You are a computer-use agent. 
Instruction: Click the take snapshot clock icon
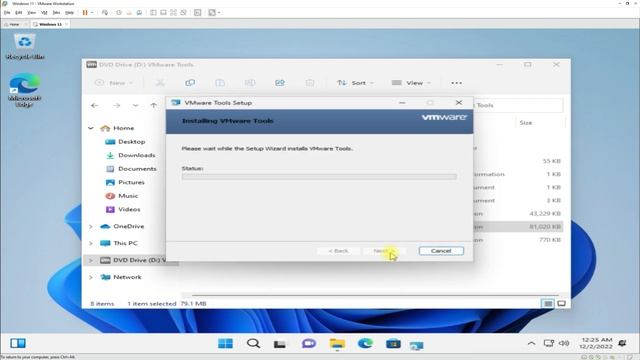tap(119, 13)
